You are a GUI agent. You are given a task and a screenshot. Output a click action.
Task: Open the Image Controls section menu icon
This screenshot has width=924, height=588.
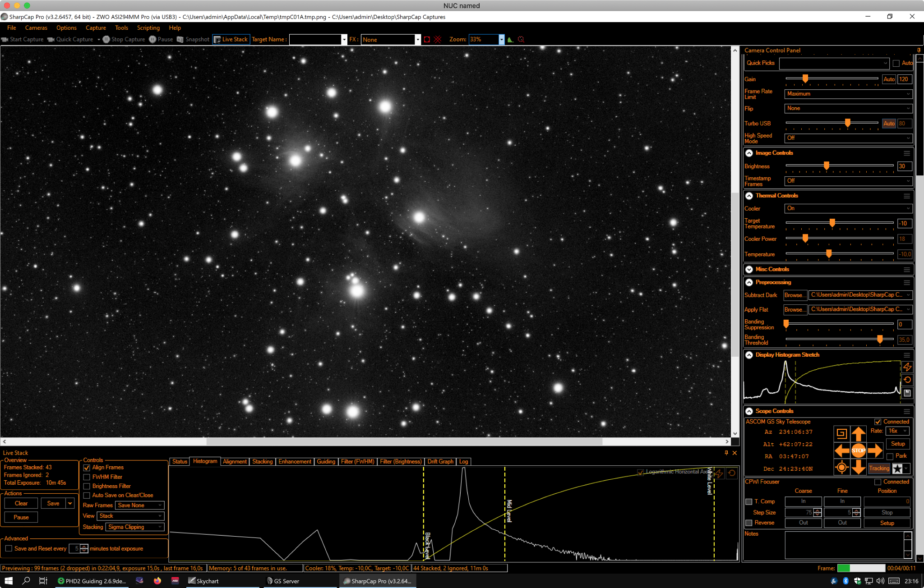[x=906, y=153]
